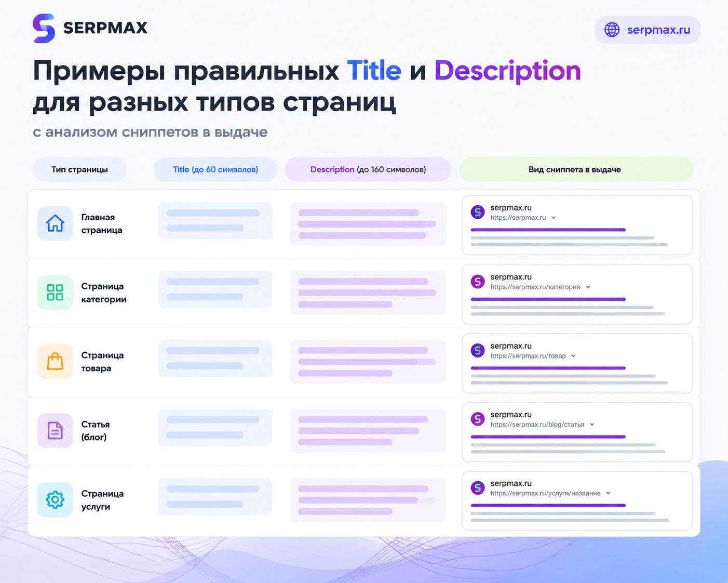Click the SERPMAX wordmark text
Image resolution: width=728 pixels, height=583 pixels.
(105, 28)
